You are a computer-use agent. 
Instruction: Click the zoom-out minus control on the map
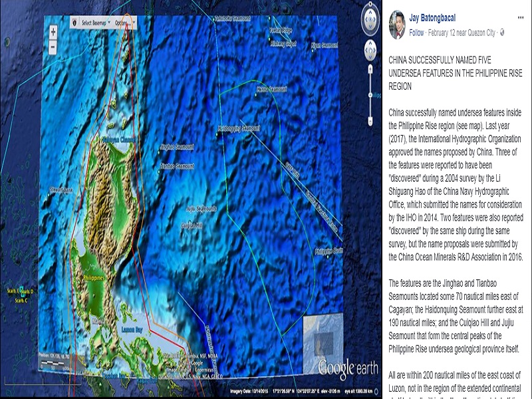click(52, 47)
